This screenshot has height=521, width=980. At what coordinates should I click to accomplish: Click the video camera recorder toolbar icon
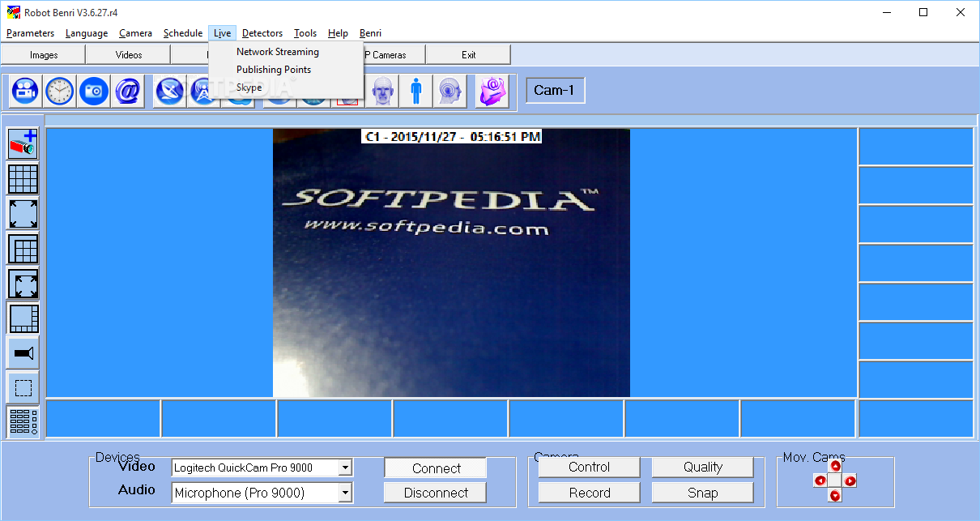[x=24, y=92]
